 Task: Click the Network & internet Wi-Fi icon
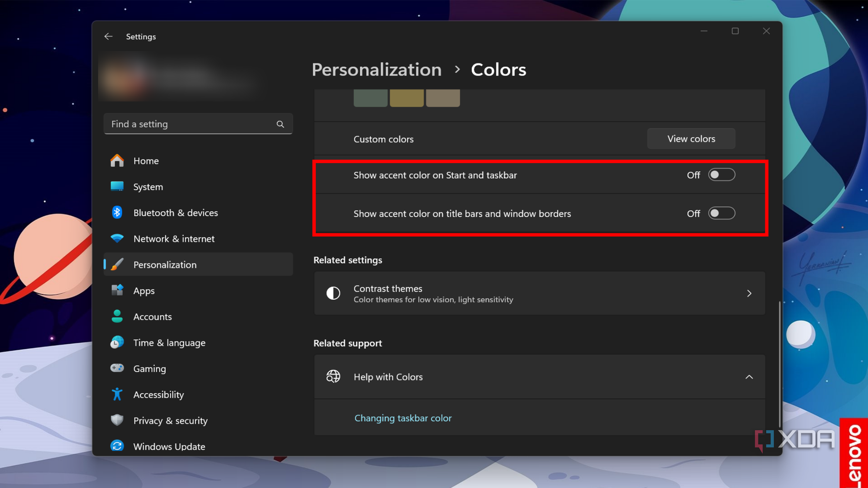click(x=117, y=238)
